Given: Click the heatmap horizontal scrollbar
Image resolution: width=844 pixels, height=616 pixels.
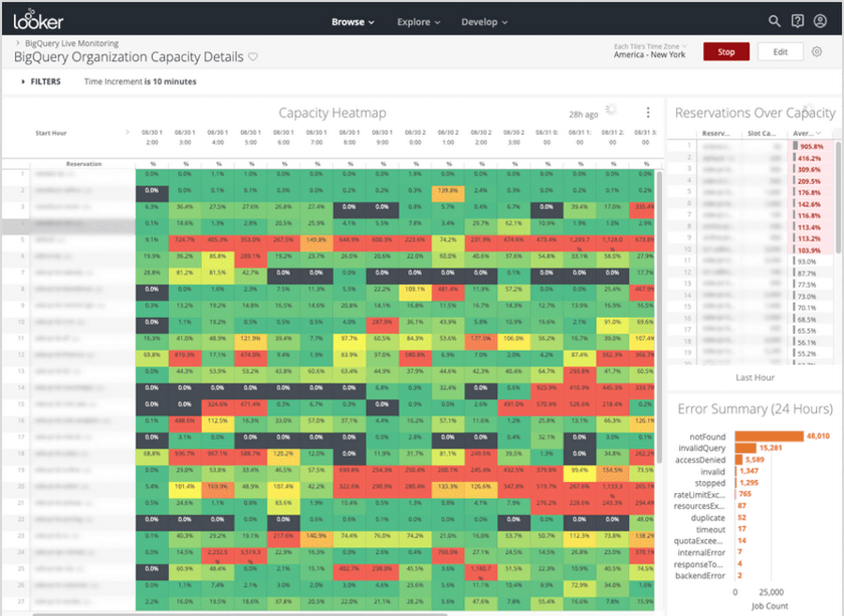Looking at the screenshot, I should (x=239, y=614).
